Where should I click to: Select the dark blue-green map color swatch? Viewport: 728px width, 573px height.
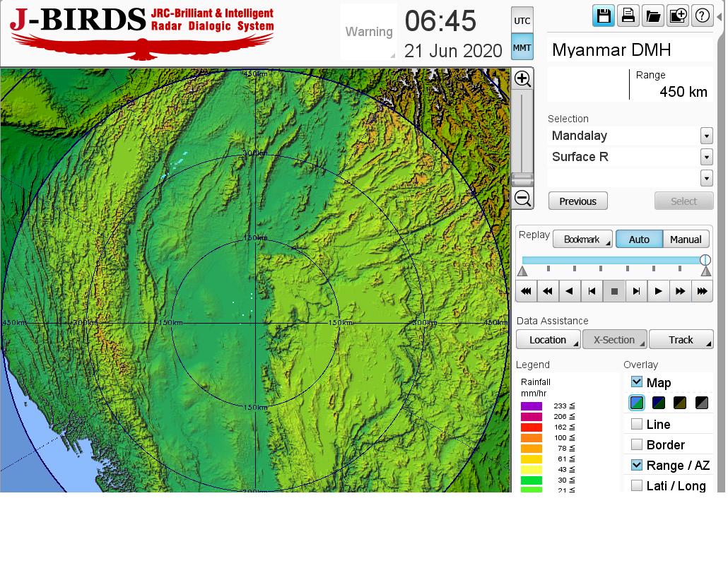[x=659, y=403]
